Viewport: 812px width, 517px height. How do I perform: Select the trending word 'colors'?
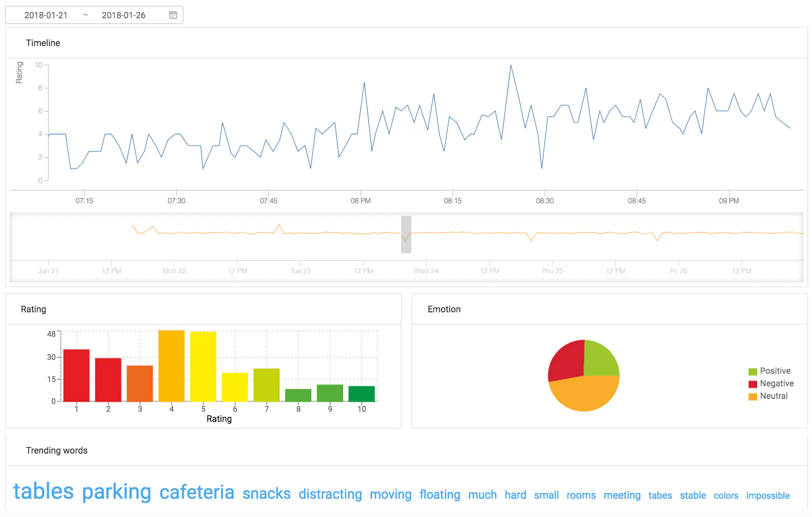click(x=726, y=495)
